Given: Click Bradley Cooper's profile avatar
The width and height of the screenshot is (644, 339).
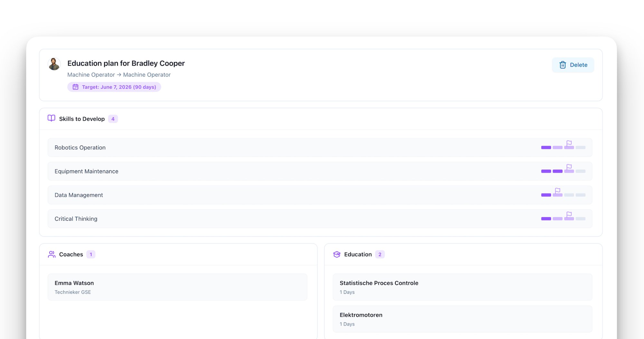Looking at the screenshot, I should pos(54,64).
